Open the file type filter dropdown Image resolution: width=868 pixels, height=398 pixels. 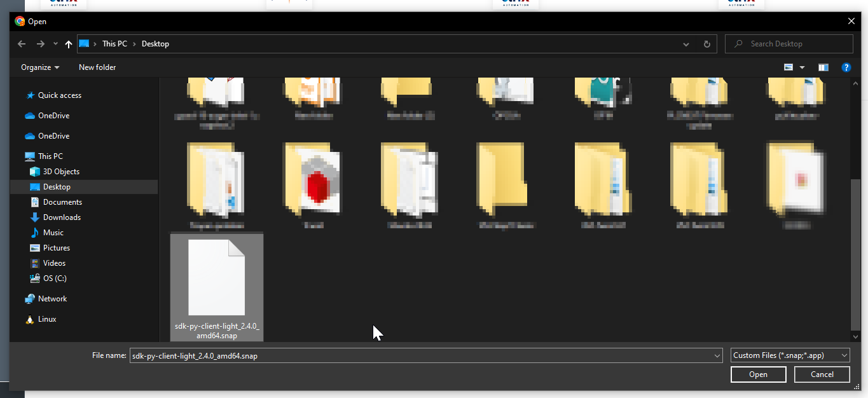pyautogui.click(x=790, y=355)
